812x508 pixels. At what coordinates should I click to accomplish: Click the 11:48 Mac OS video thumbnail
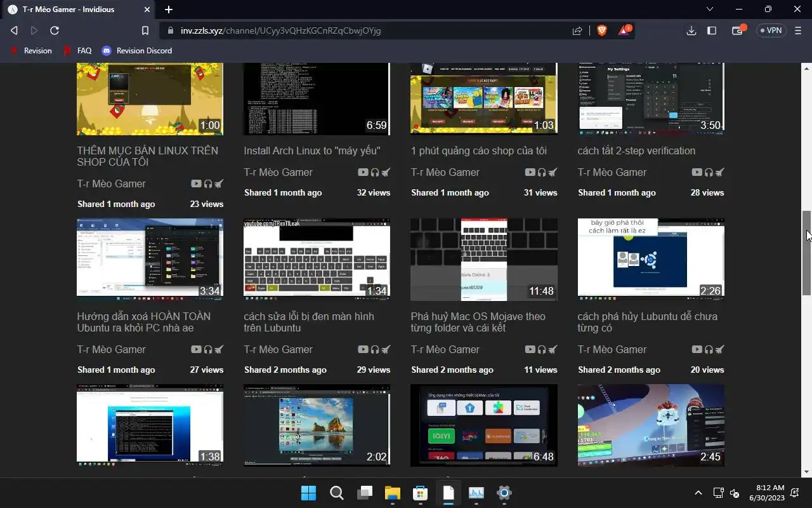pyautogui.click(x=484, y=259)
